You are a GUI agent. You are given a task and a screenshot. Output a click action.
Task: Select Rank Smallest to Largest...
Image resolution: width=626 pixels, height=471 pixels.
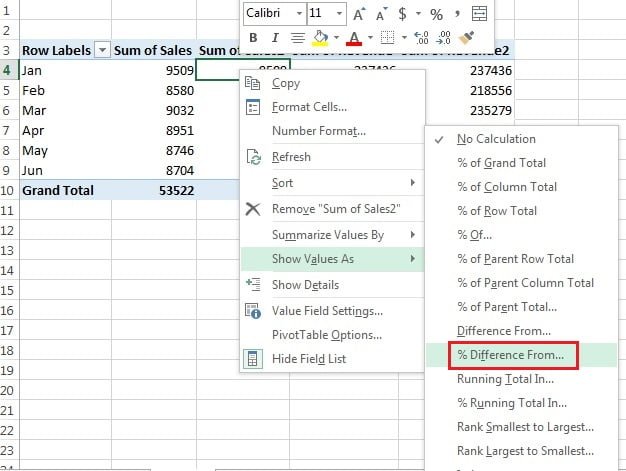click(521, 427)
